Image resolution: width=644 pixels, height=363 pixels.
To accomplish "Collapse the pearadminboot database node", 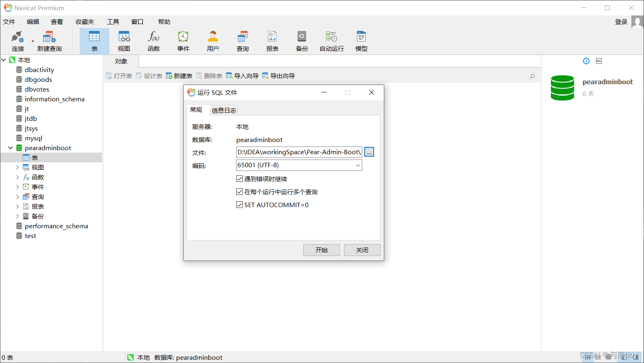I will click(x=11, y=148).
